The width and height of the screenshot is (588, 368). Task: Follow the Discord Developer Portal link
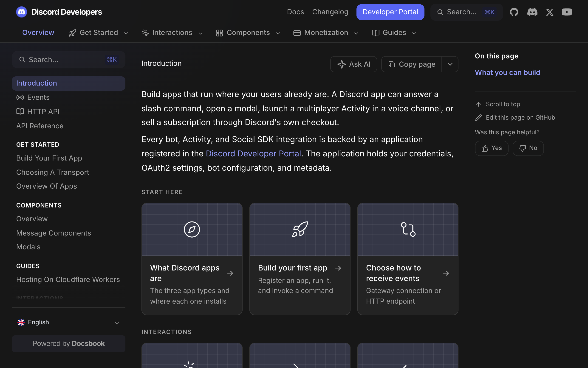253,154
